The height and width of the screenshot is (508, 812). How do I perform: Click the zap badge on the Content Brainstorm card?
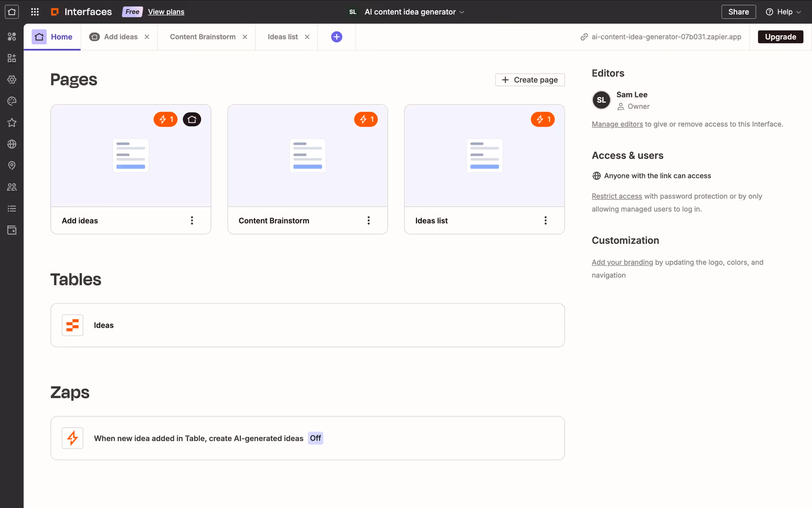[x=366, y=119]
